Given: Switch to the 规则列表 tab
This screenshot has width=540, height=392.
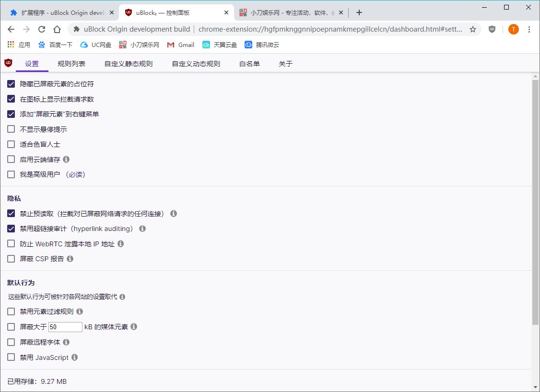Looking at the screenshot, I should (71, 64).
